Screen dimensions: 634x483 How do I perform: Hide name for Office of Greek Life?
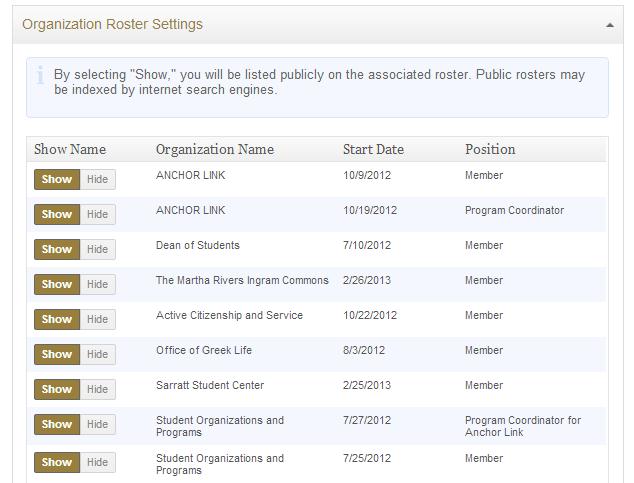pyautogui.click(x=97, y=354)
